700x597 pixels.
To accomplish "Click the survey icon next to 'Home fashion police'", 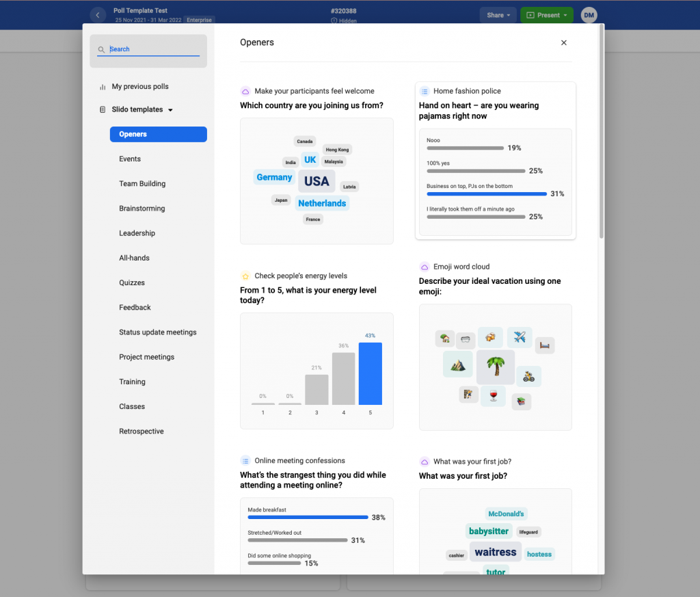I will 423,90.
